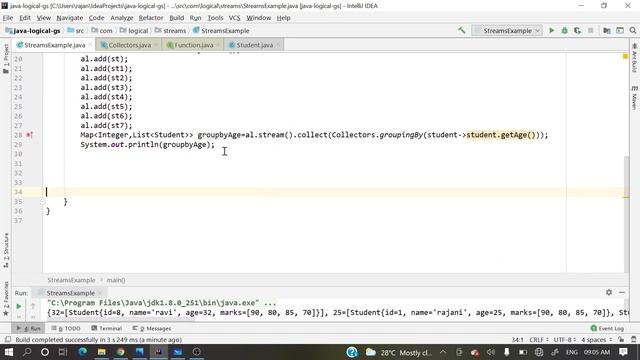Switch to the Function.java tab
The height and width of the screenshot is (360, 640).
click(193, 45)
